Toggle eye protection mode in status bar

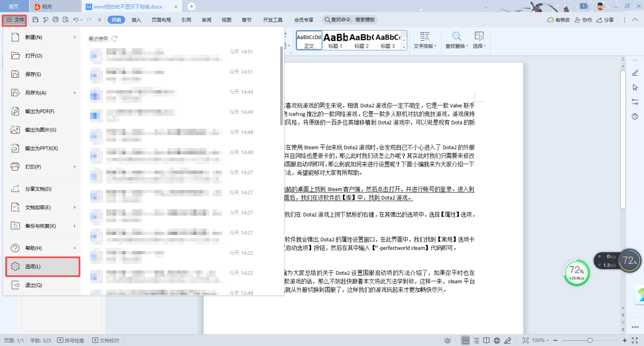[x=448, y=341]
